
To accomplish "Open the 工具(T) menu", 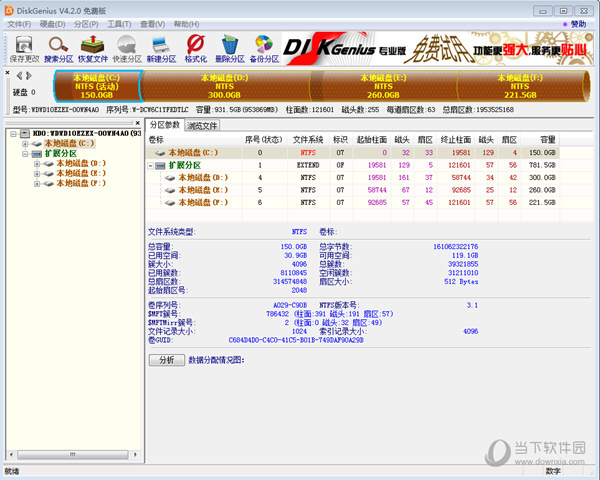I will 119,24.
